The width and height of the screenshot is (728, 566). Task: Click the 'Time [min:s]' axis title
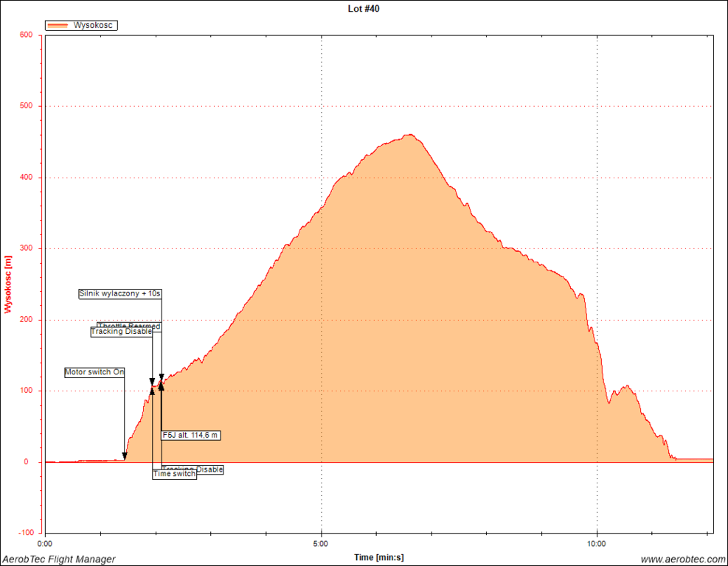(x=378, y=557)
